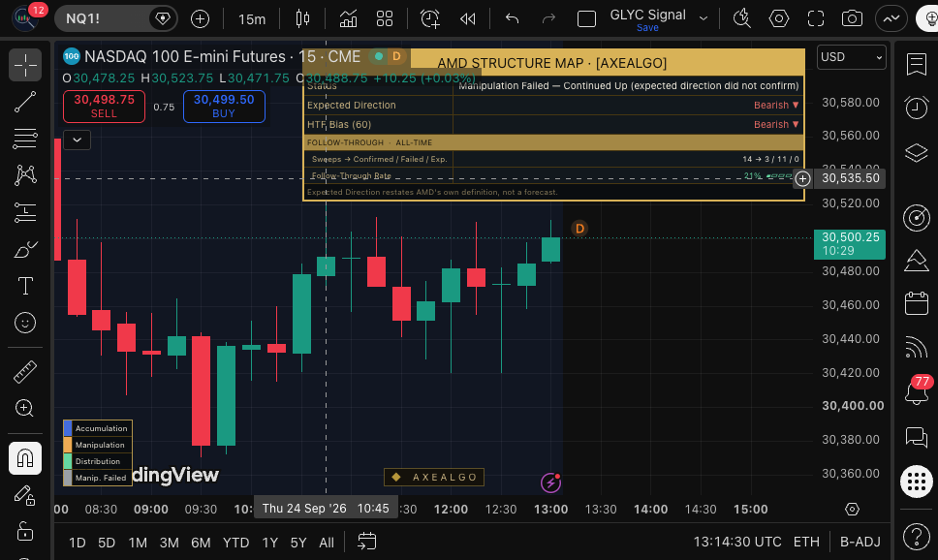Click the 30,498.75 SELL button
The image size is (938, 560).
pos(104,107)
